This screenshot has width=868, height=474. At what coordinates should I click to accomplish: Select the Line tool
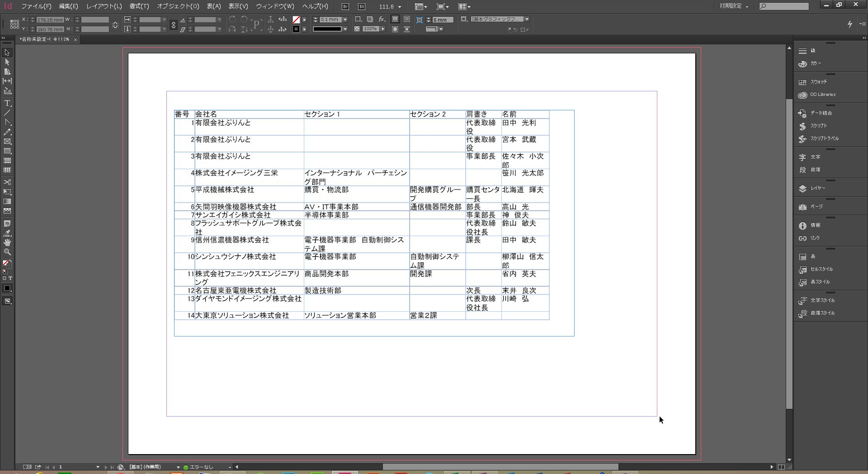pyautogui.click(x=7, y=113)
